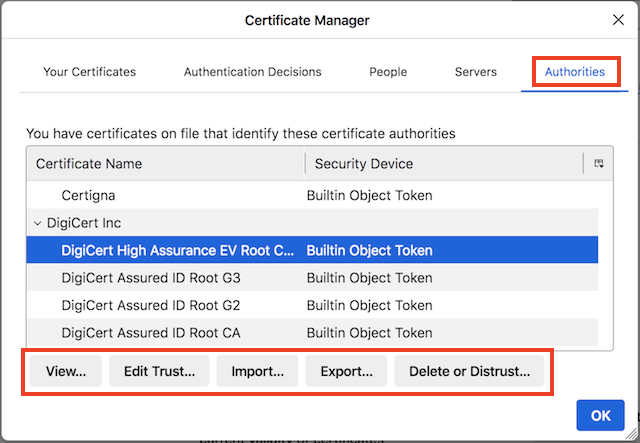The width and height of the screenshot is (640, 443).
Task: Click Delete or Distrust... button
Action: [x=469, y=371]
